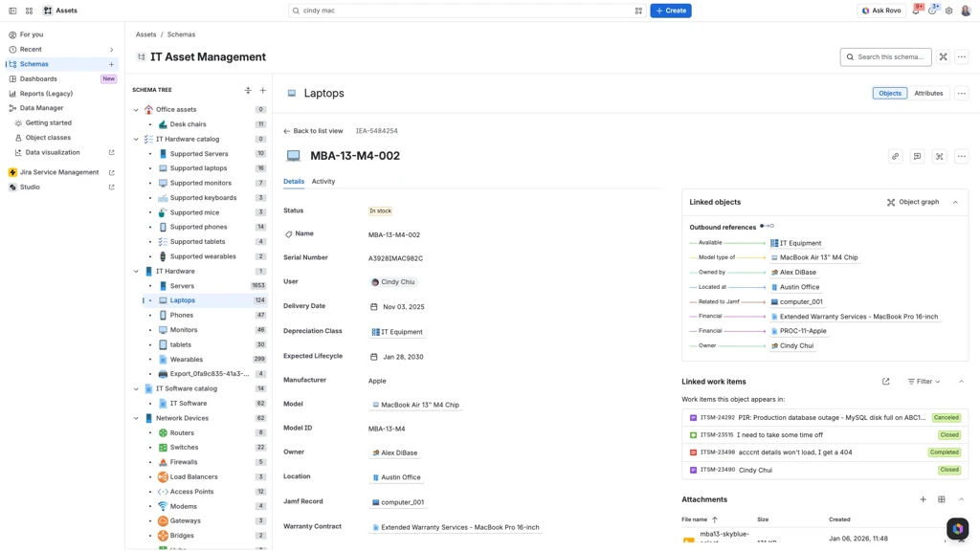Click the Delivery Date calendar icon

(374, 307)
